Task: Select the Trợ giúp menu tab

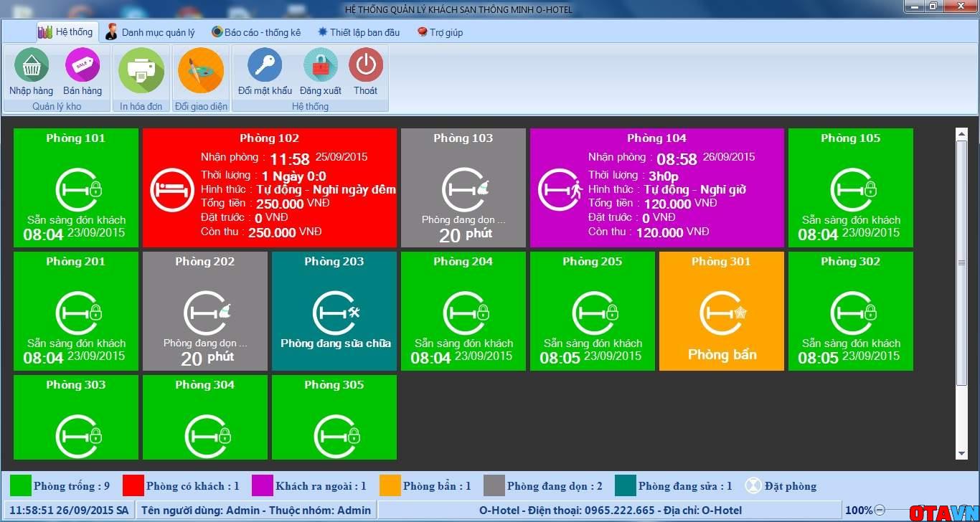Action: [440, 32]
